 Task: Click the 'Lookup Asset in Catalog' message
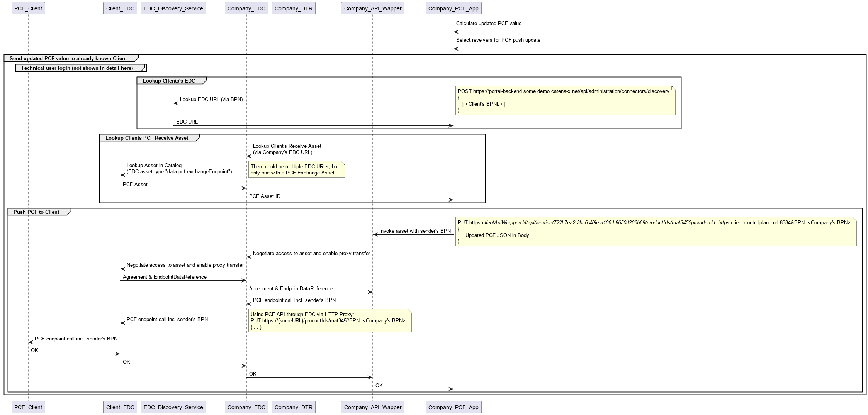179,168
